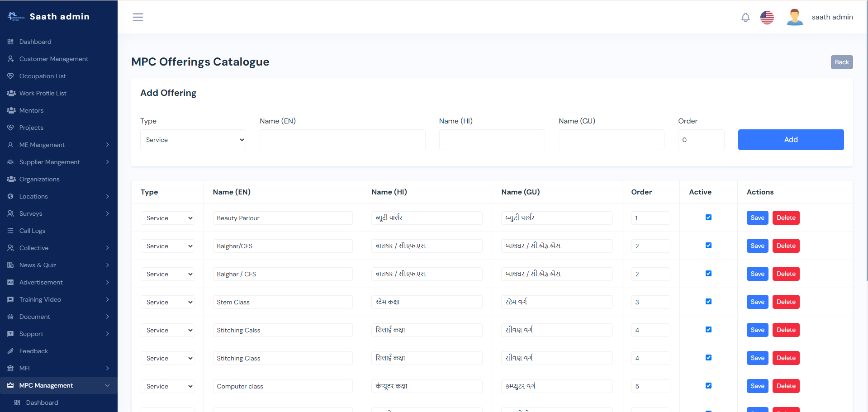Save the Beauty Parlour row
The width and height of the screenshot is (868, 412).
coord(757,218)
